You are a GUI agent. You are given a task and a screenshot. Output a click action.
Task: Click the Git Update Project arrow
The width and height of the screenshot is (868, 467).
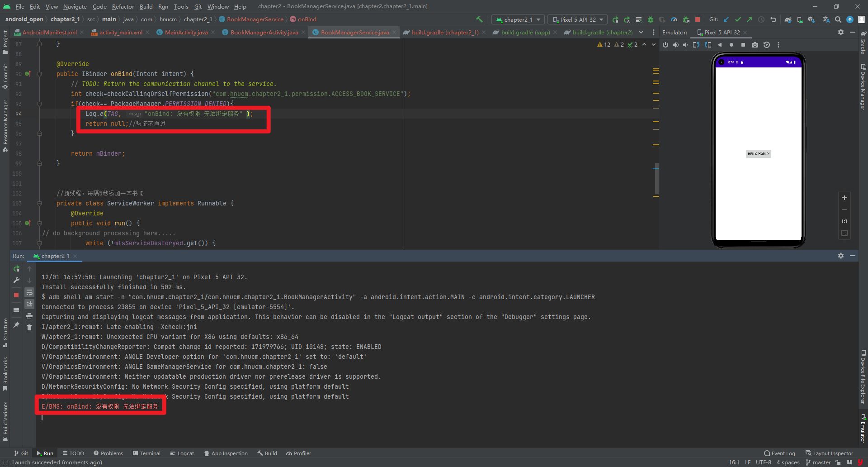tap(726, 19)
